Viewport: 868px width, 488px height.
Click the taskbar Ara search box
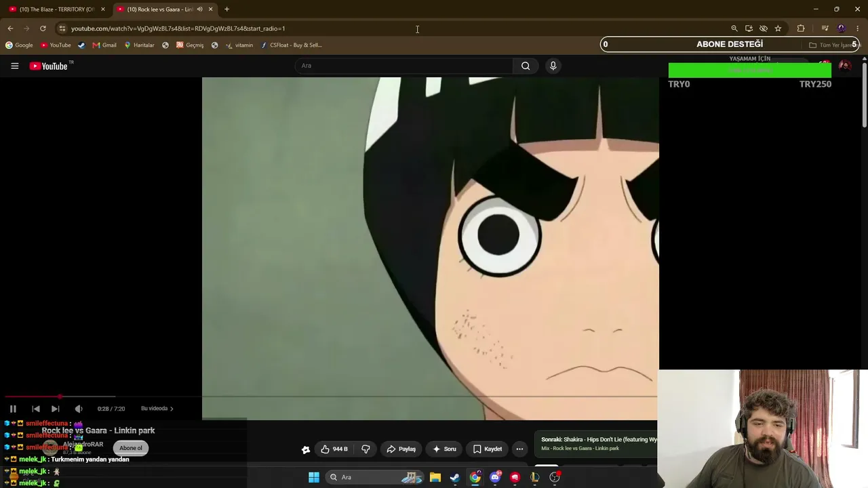[x=375, y=477]
